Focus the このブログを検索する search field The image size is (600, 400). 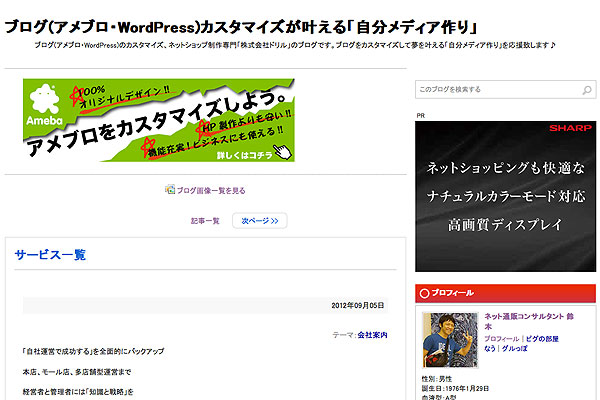[505, 90]
